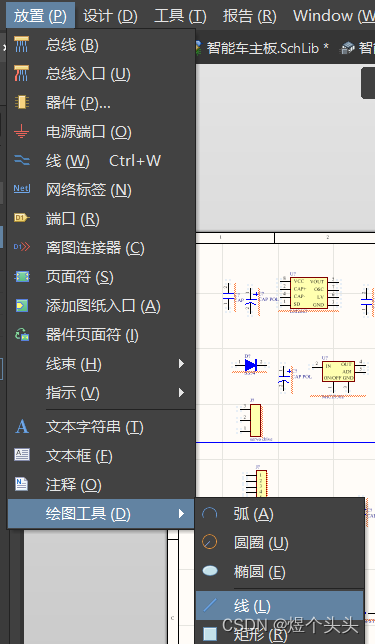This screenshot has width=375, height=644.
Task: Choose 线束 (H) menu entry
Action: pos(101,363)
